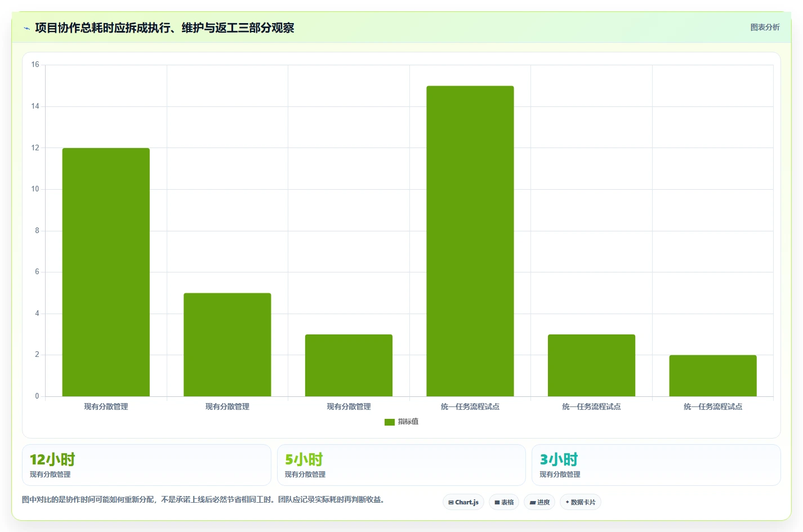803x532 pixels.
Task: Select the 进度 chip
Action: [539, 502]
